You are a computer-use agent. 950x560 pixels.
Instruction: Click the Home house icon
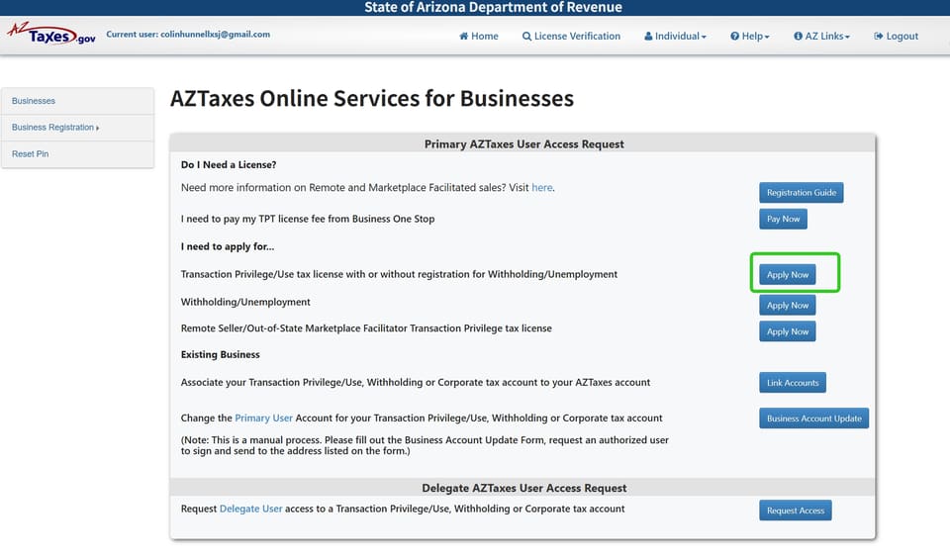463,37
